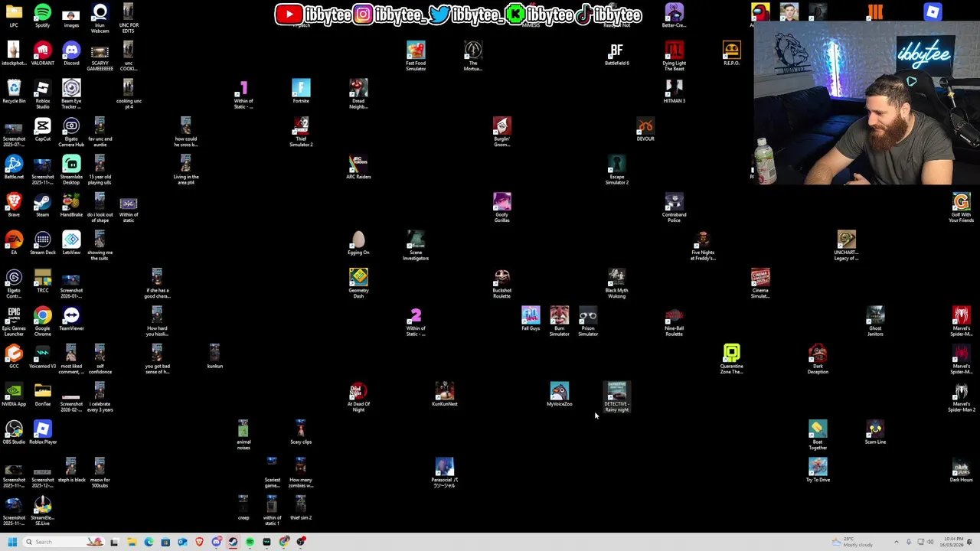Launch Geometry Dash shortcut
Image resolution: width=980 pixels, height=551 pixels.
tap(358, 283)
